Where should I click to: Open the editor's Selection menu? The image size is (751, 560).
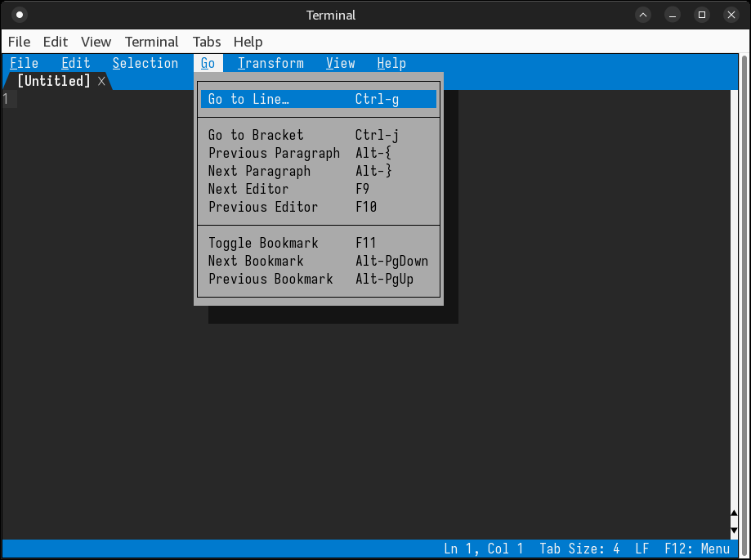(x=145, y=63)
